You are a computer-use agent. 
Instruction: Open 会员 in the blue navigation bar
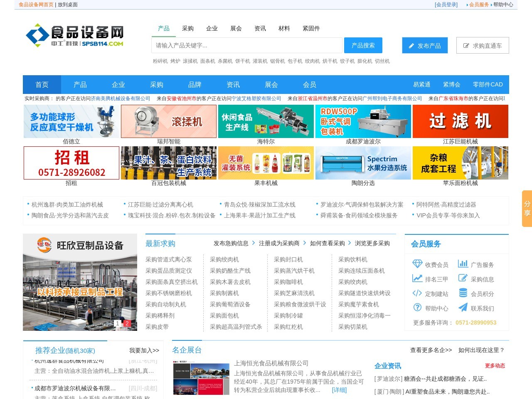(310, 84)
